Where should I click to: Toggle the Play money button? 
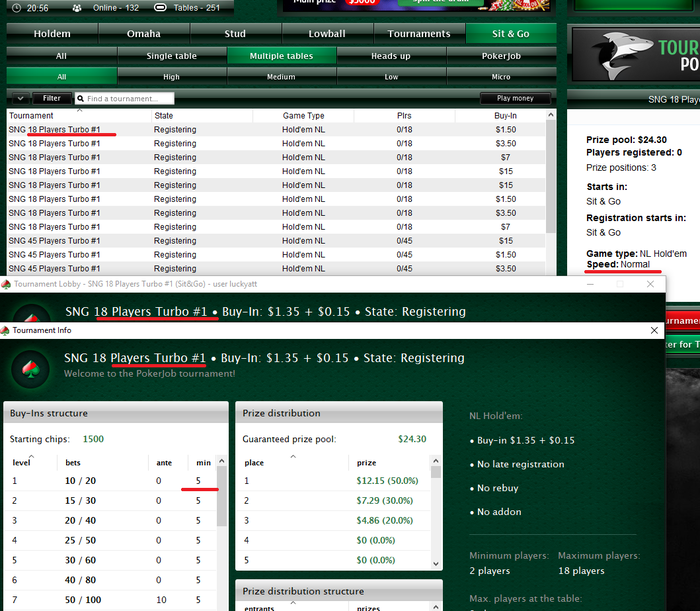coord(515,98)
